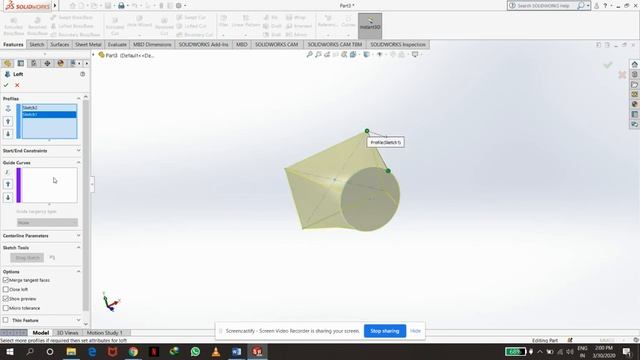Open Design Library icon in task pane
This screenshot has width=640, height=360.
coord(634,75)
